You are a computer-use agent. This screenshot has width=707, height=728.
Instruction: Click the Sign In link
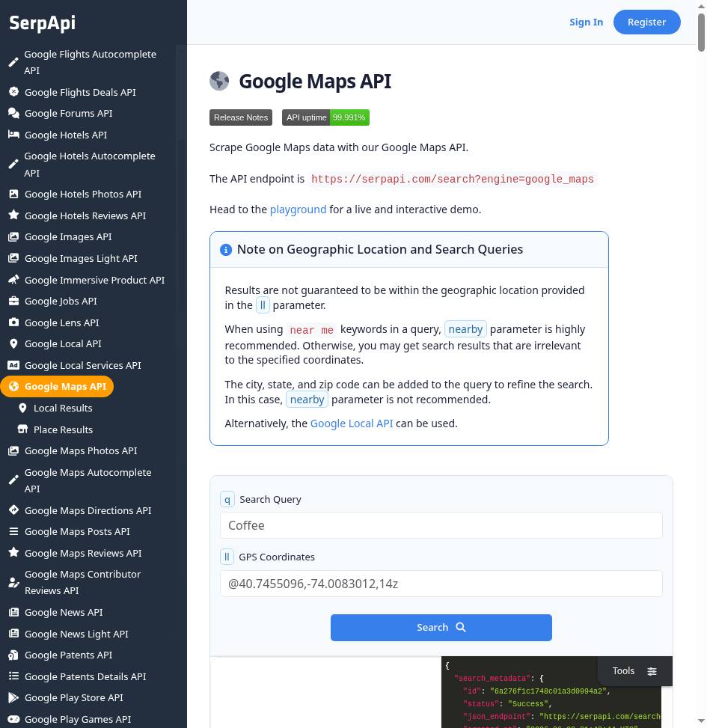click(587, 22)
